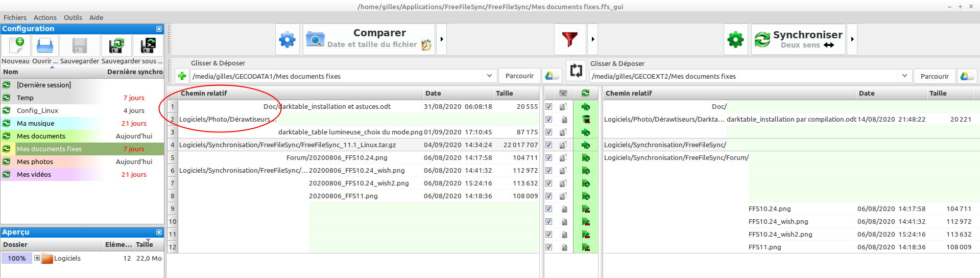The height and width of the screenshot is (278, 980).
Task: Uncheck the row 11 checkbox
Action: point(548,235)
